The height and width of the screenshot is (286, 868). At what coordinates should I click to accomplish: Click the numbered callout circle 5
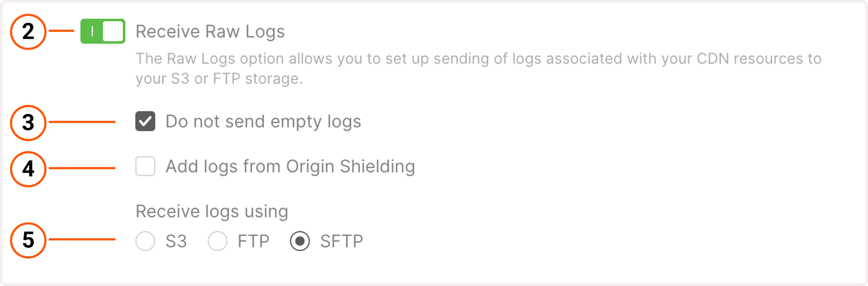[x=29, y=240]
